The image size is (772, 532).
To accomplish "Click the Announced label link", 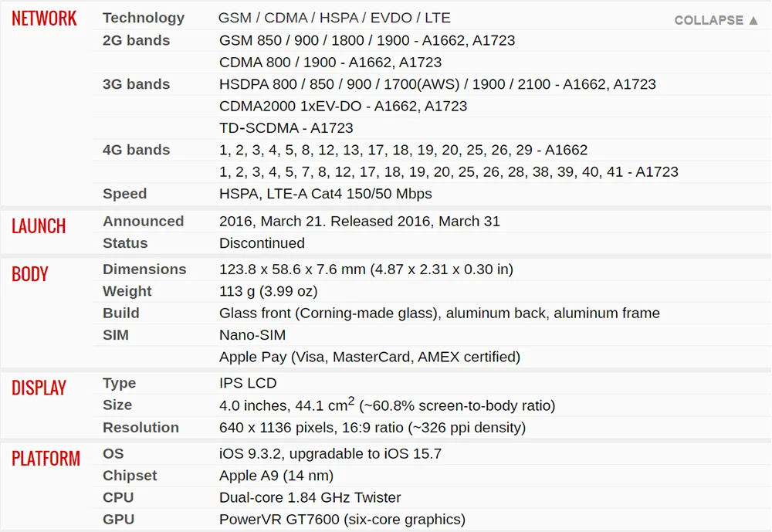I will [143, 221].
